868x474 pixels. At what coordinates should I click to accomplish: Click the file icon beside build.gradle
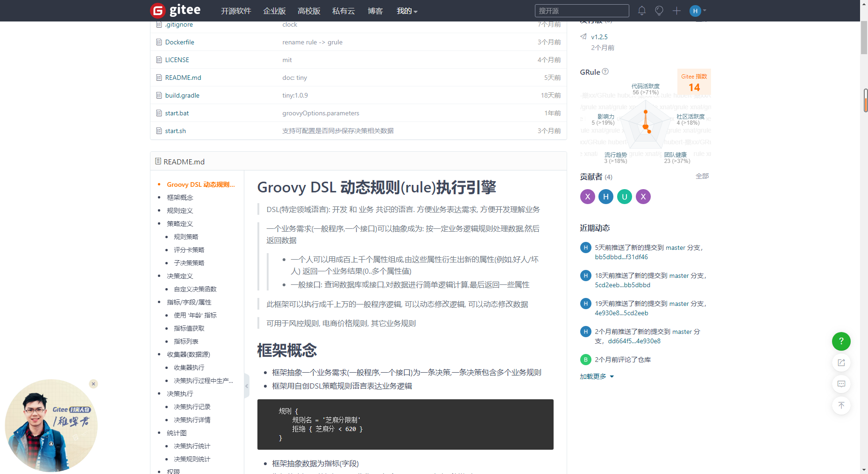coord(159,95)
